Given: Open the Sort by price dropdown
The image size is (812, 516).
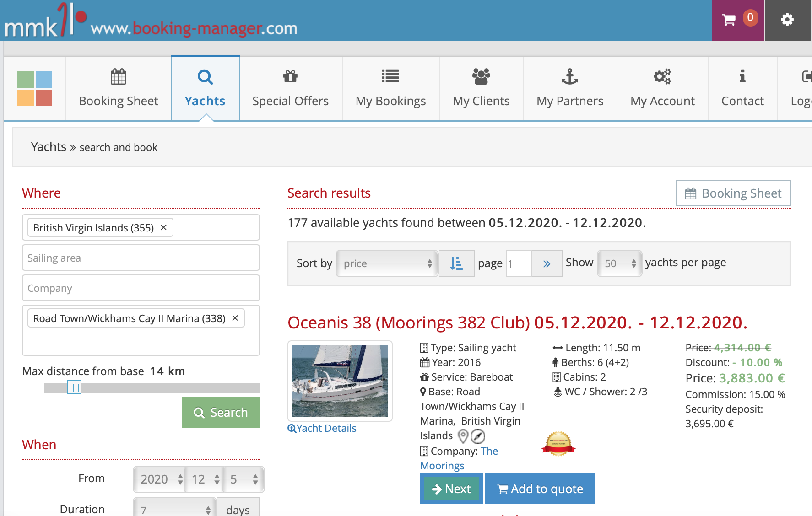Looking at the screenshot, I should (387, 263).
